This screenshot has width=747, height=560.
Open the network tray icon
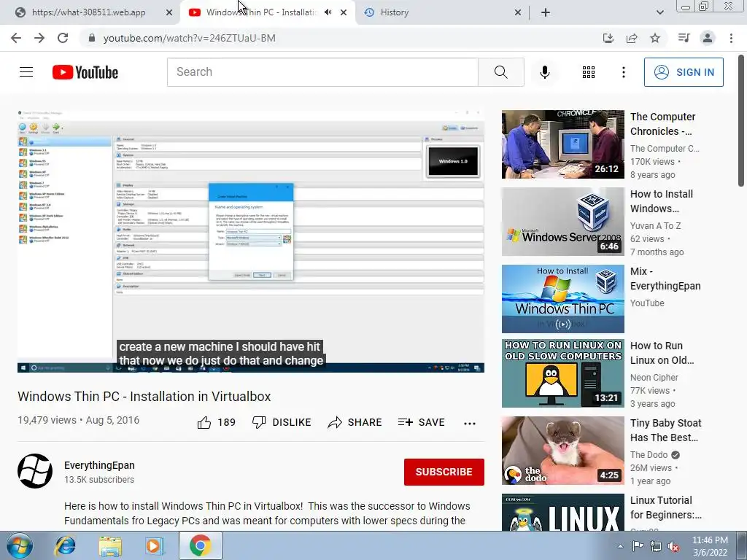tap(656, 546)
